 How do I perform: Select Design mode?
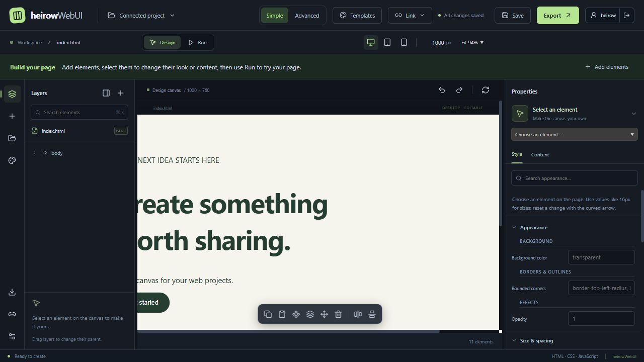162,42
